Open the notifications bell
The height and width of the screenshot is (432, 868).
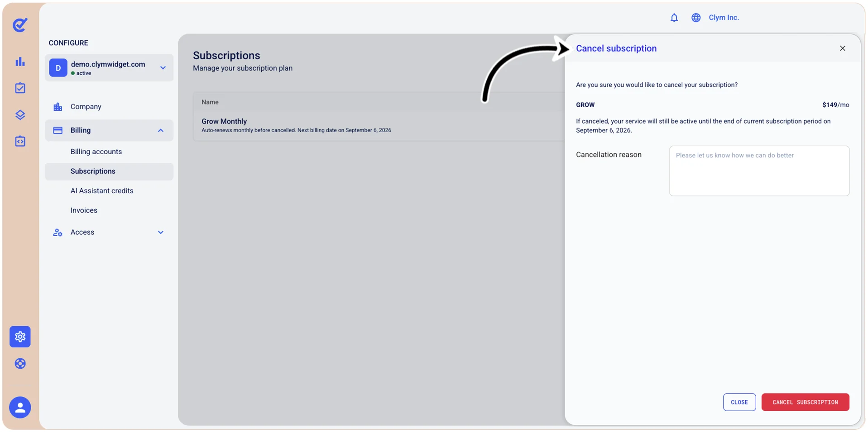click(x=674, y=18)
